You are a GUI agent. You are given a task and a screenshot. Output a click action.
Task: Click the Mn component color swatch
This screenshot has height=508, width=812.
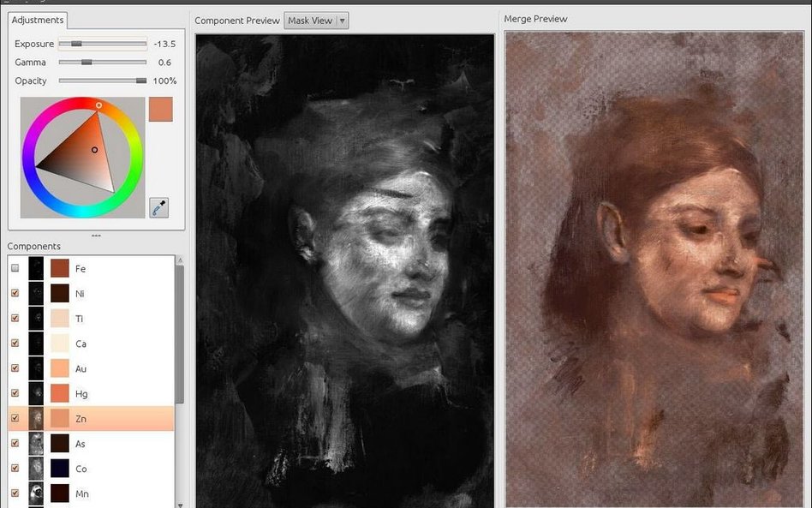pyautogui.click(x=60, y=493)
